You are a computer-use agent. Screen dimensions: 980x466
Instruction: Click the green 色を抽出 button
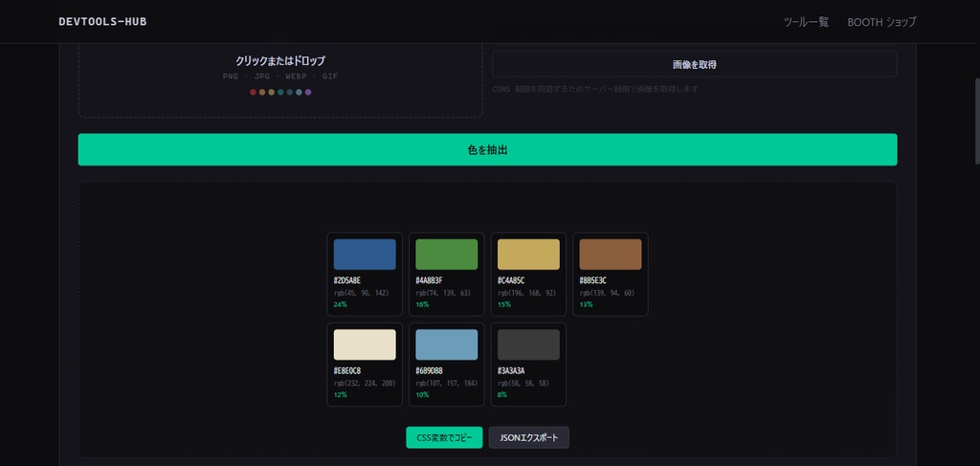click(487, 149)
